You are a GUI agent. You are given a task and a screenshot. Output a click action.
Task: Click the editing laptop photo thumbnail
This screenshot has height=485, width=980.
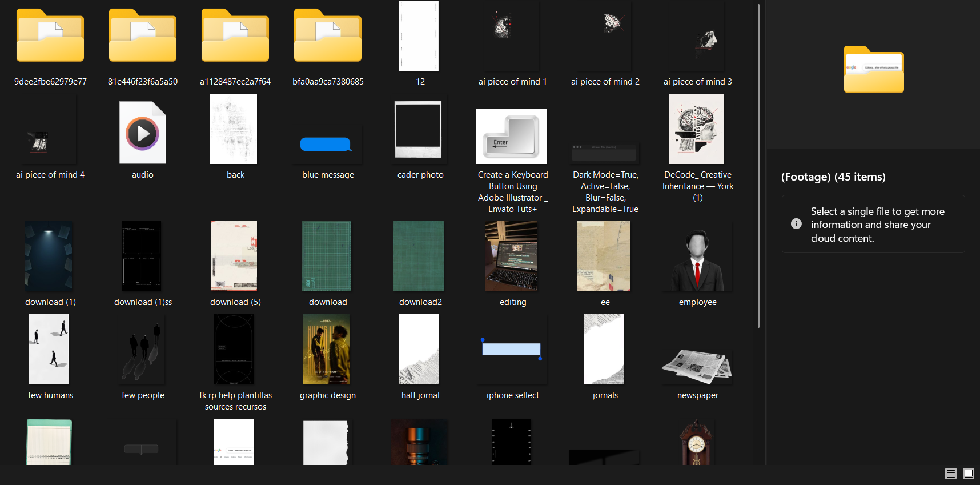pos(512,256)
